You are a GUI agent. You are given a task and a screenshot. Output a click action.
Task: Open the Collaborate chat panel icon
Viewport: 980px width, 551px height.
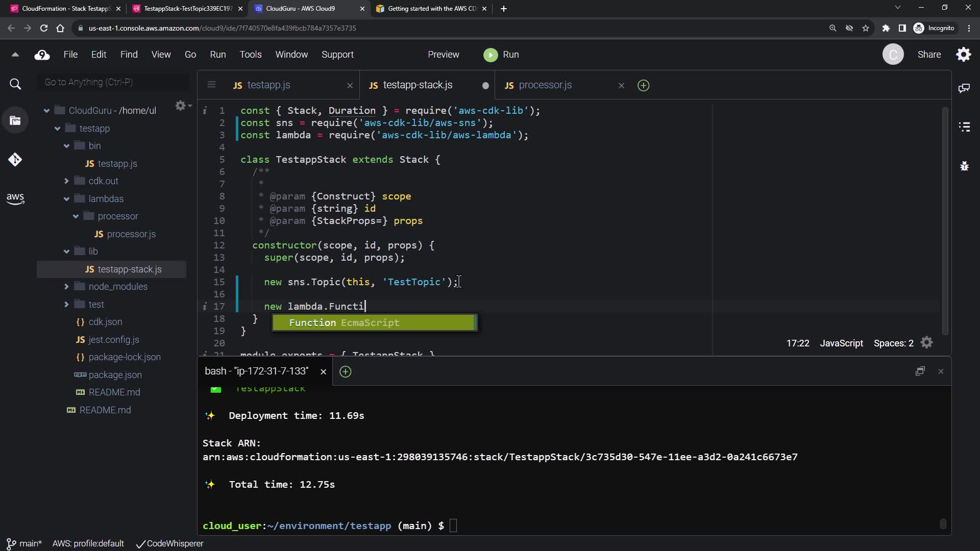point(964,88)
